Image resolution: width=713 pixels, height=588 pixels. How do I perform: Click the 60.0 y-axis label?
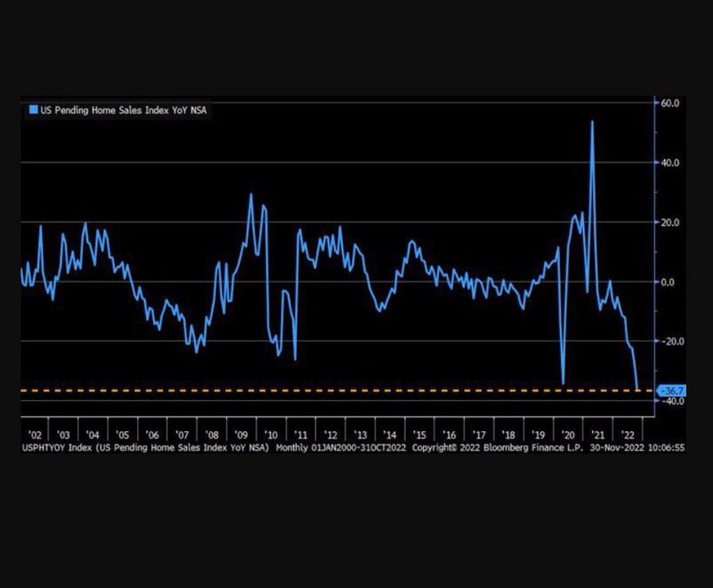(x=669, y=103)
